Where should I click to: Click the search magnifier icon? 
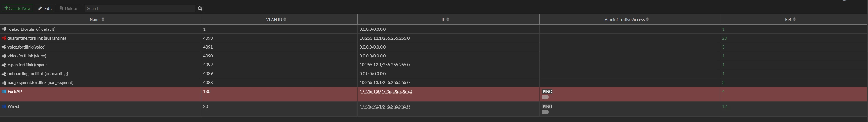click(x=200, y=8)
